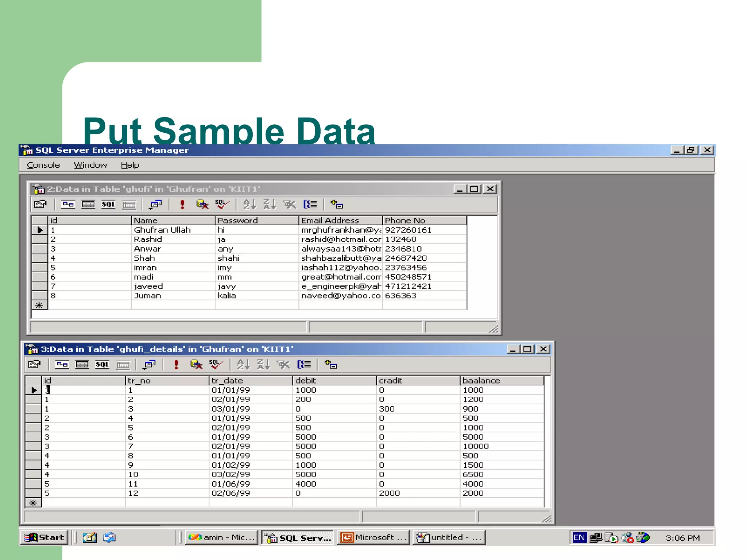Show diagram pane in ghufi_details window
This screenshot has height=560, width=747.
62,364
